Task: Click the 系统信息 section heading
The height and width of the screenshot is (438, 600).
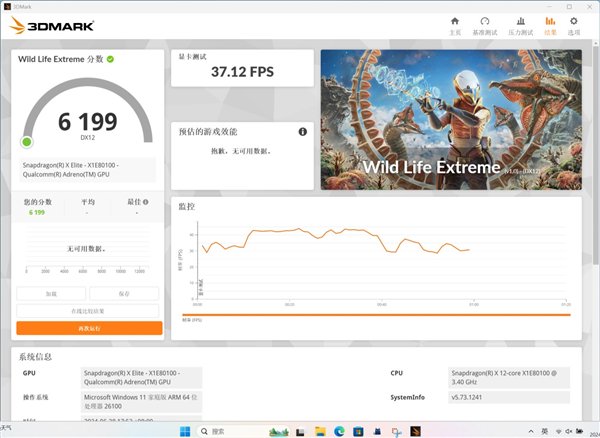Action: tap(35, 357)
